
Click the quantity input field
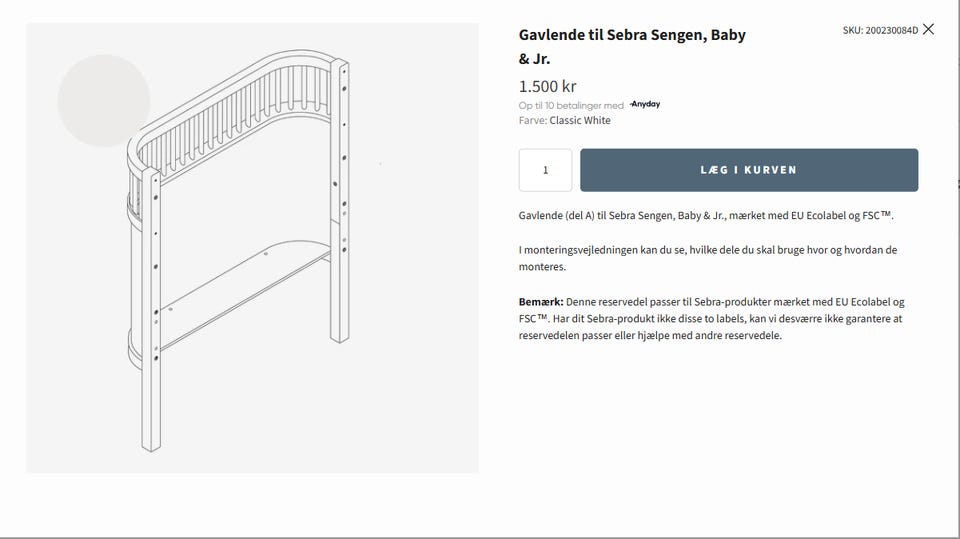(x=545, y=170)
